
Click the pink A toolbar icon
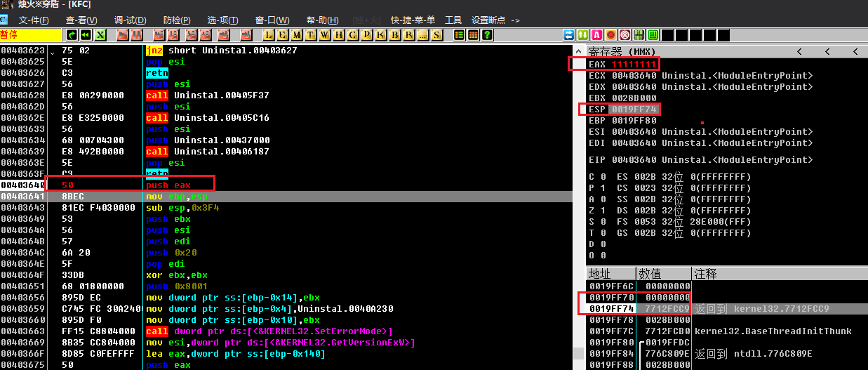point(596,35)
